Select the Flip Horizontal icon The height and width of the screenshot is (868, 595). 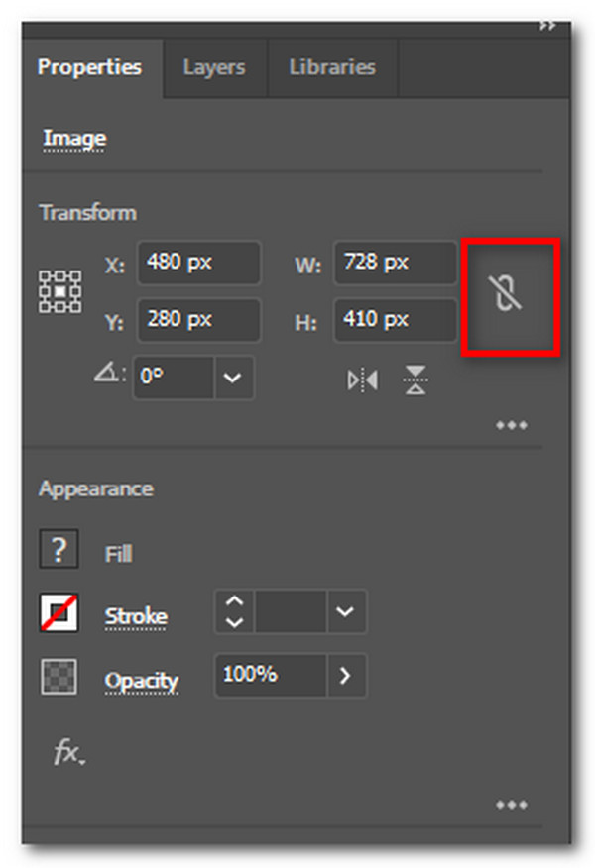point(363,379)
